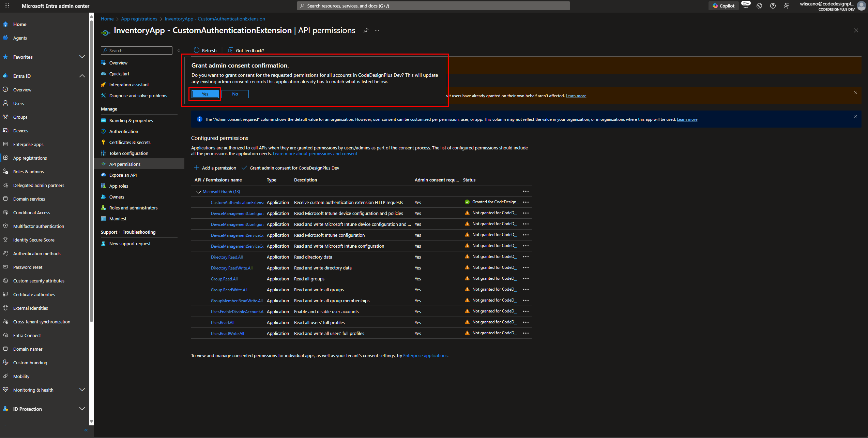The width and height of the screenshot is (868, 438).
Task: Open Integration assistant menu item
Action: pos(129,85)
